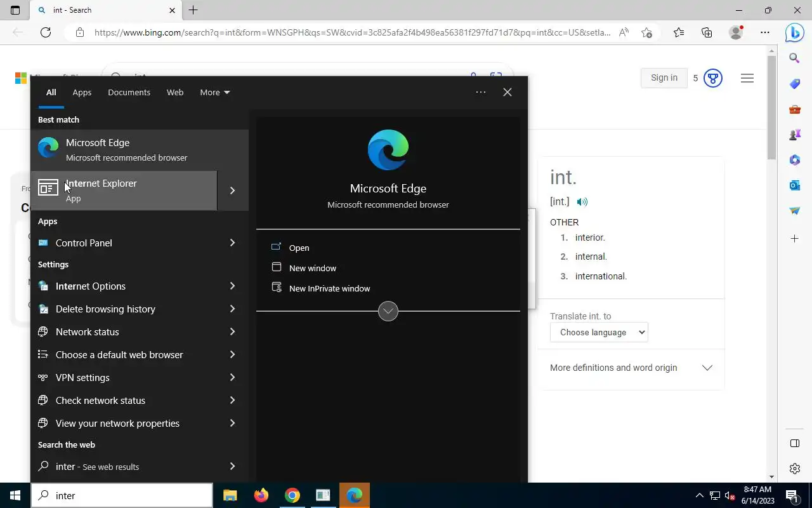Search the web for inter
Screen dimensions: 812x508
(124, 466)
